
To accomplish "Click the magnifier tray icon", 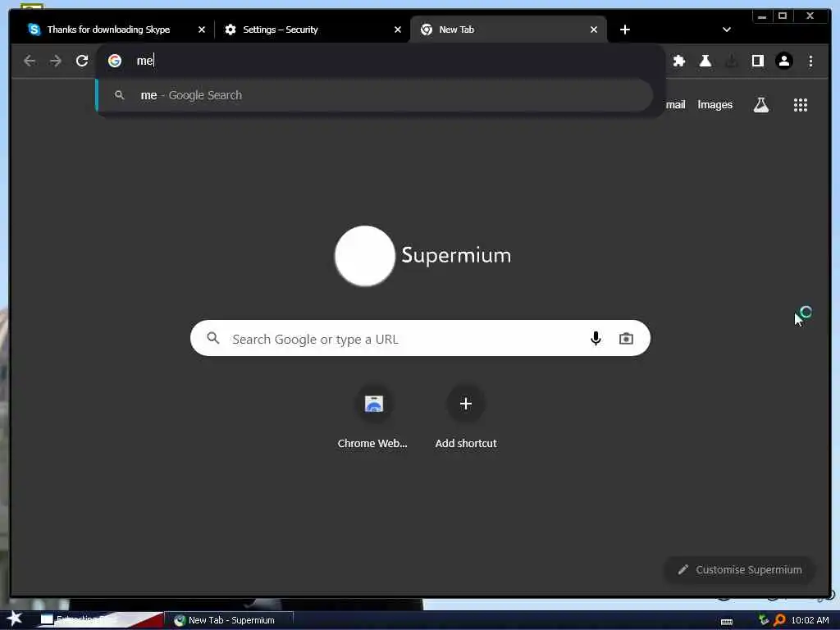I will 779,620.
